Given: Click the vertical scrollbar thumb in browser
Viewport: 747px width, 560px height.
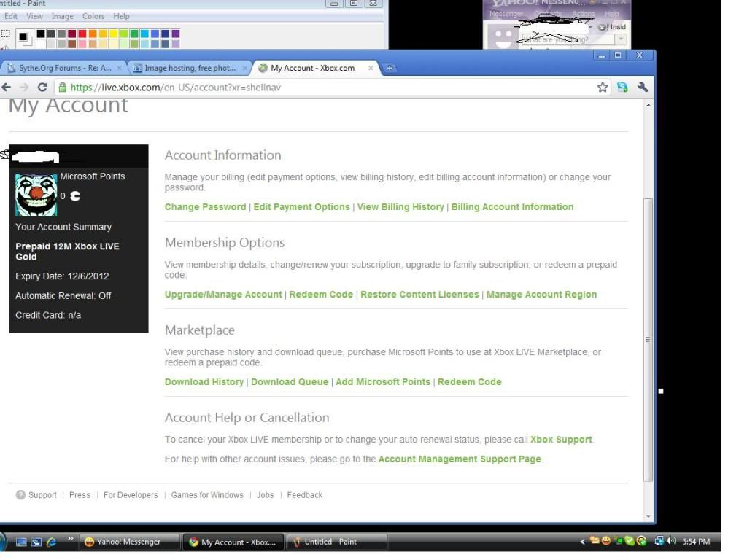Looking at the screenshot, I should (648, 340).
